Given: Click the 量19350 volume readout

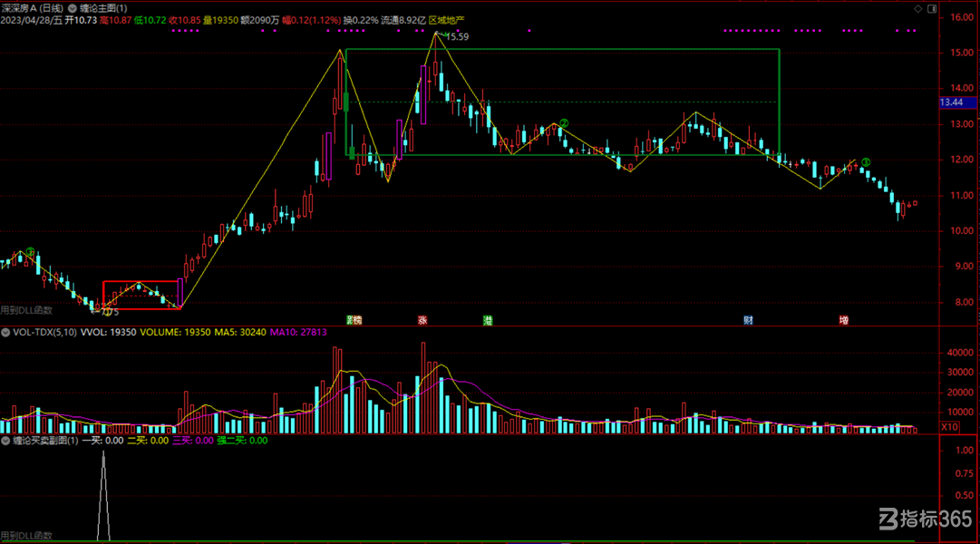Looking at the screenshot, I should point(220,20).
